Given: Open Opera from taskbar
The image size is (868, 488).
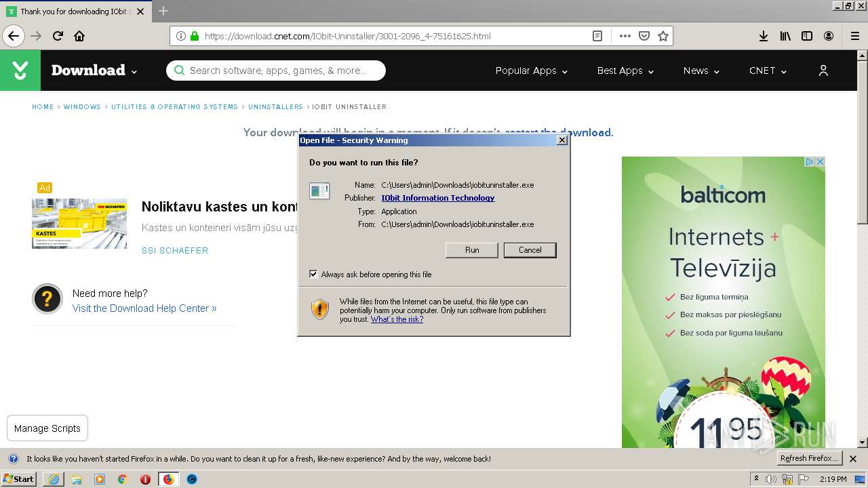Looking at the screenshot, I should tap(145, 479).
